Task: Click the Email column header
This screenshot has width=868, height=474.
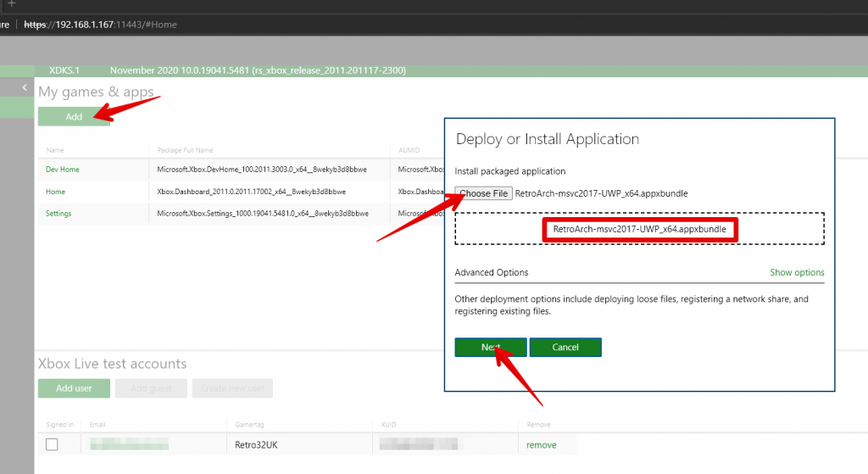Action: (x=97, y=425)
